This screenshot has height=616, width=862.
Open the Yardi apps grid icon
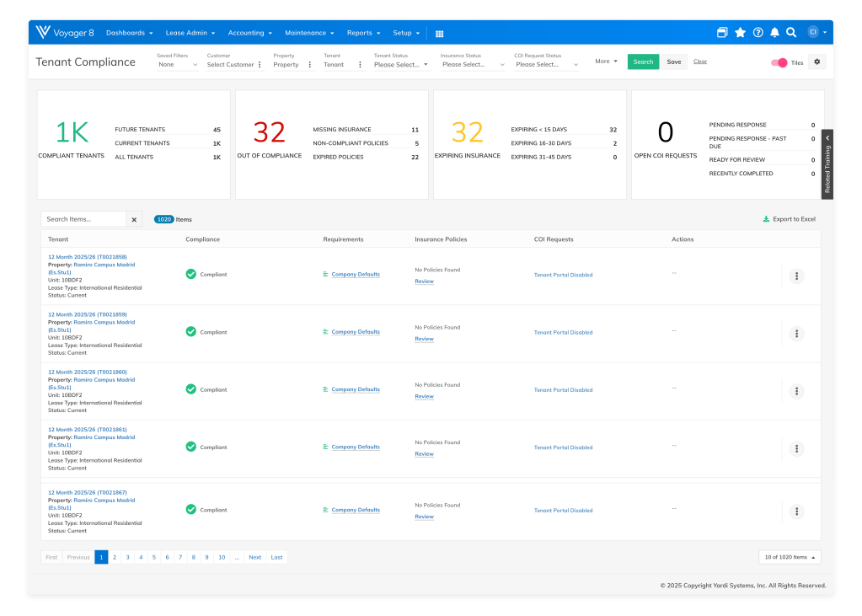pyautogui.click(x=439, y=32)
